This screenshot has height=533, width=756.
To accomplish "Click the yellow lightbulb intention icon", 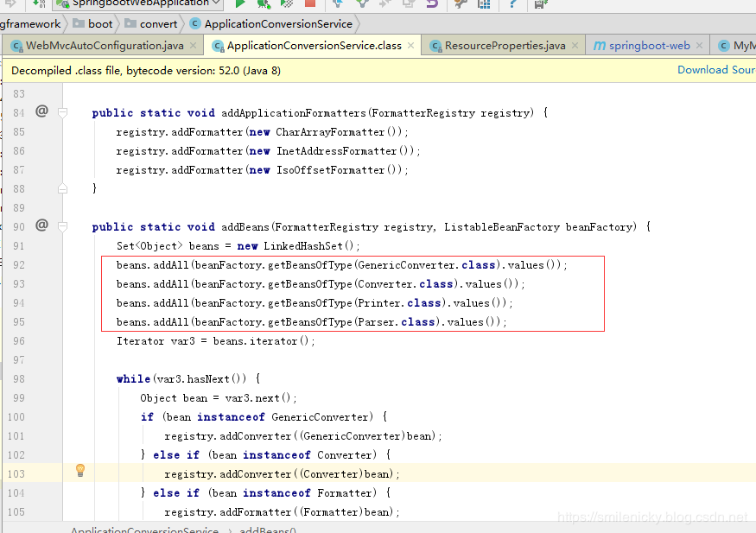I will 80,471.
